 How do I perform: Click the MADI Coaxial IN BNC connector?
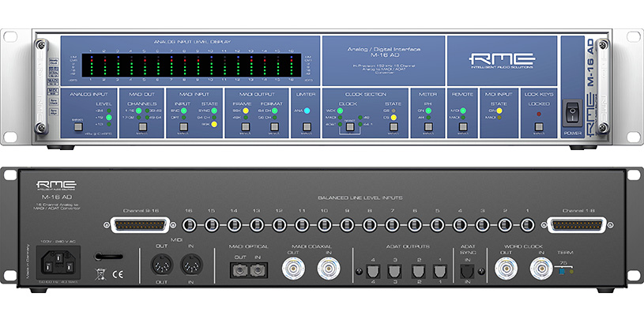point(329,269)
